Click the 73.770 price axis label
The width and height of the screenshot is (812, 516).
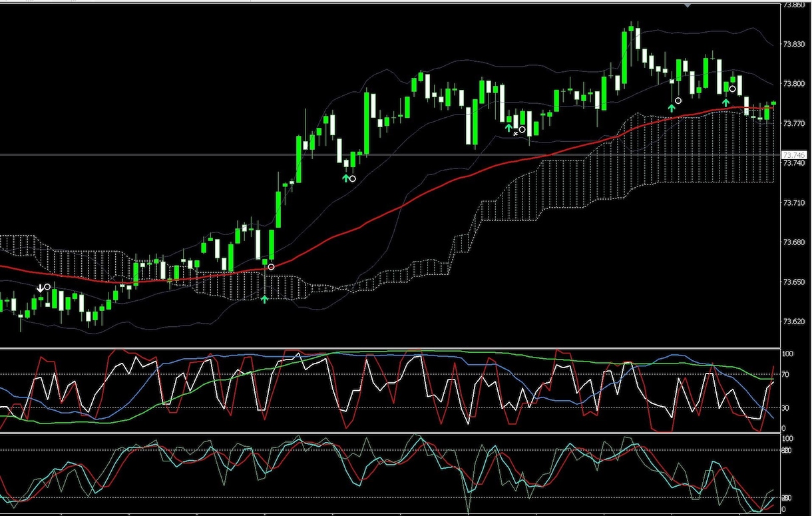point(793,124)
